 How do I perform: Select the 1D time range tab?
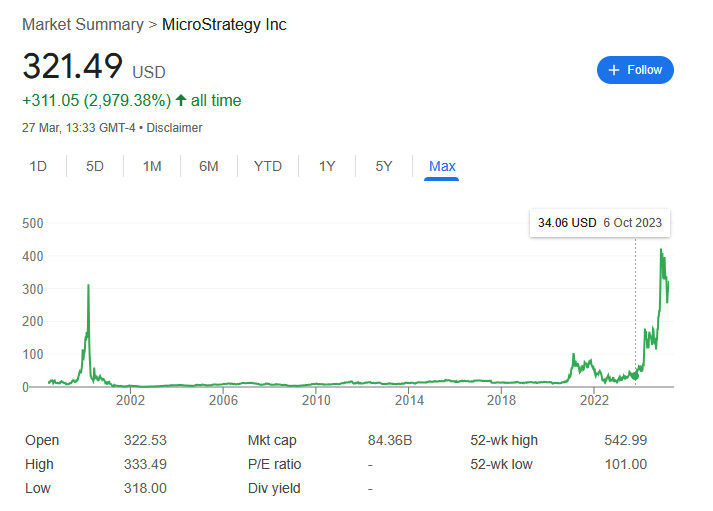point(38,166)
